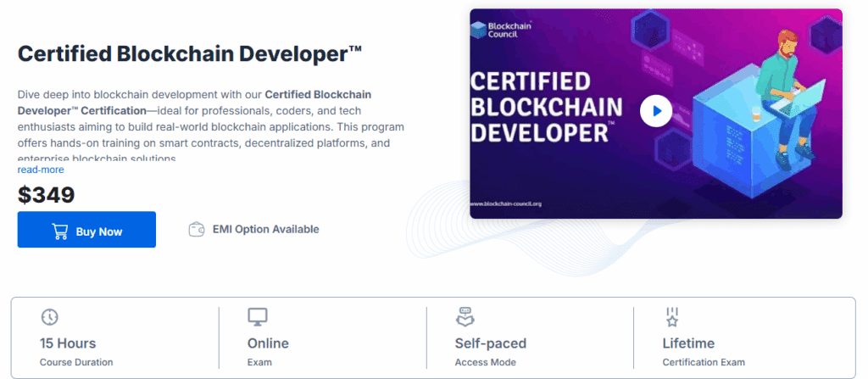Click the Lifetime value
Screen dimensions: 868x379
pos(688,343)
